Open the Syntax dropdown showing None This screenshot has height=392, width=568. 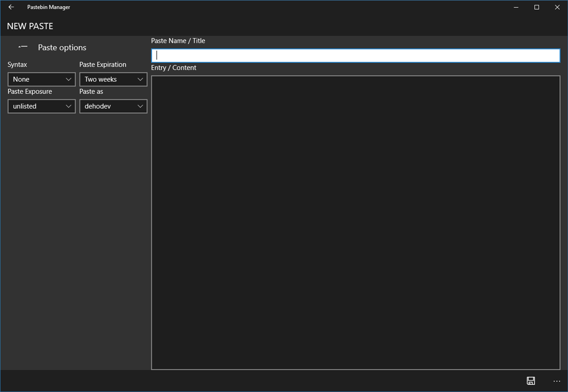[x=42, y=79]
